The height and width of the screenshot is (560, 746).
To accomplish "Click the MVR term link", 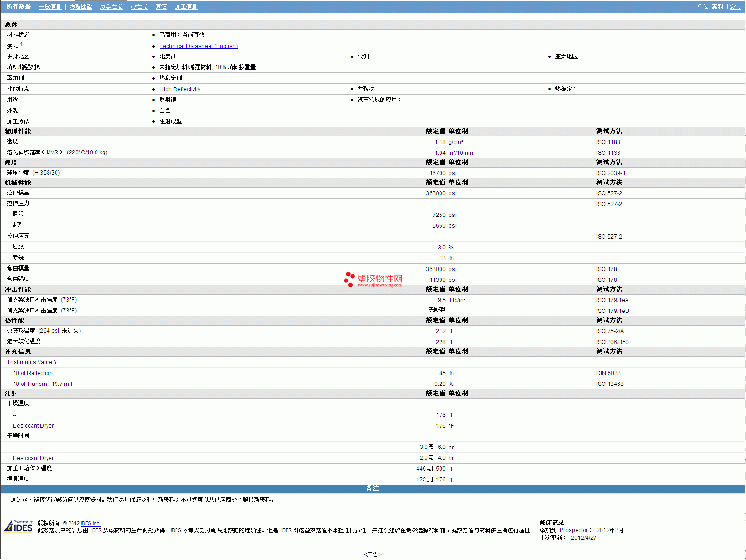I will (x=52, y=152).
